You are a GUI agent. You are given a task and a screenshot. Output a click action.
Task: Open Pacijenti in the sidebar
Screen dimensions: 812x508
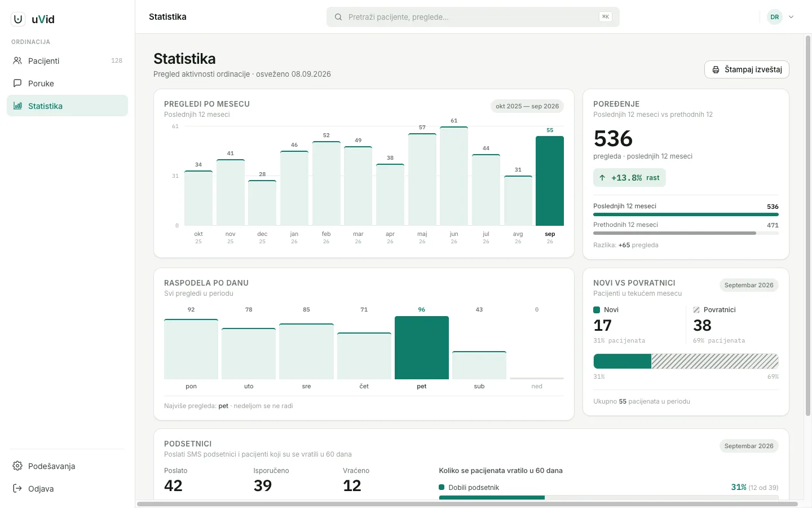[x=68, y=60]
